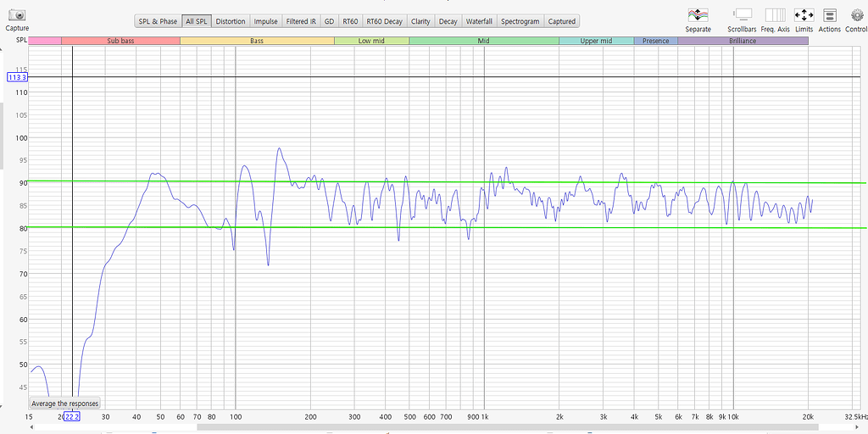Open the Actions panel icon

[830, 15]
